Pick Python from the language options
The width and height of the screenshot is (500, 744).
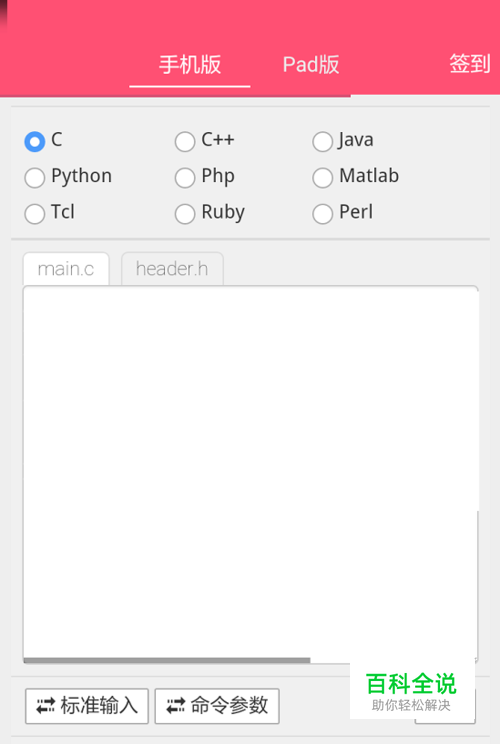(35, 177)
